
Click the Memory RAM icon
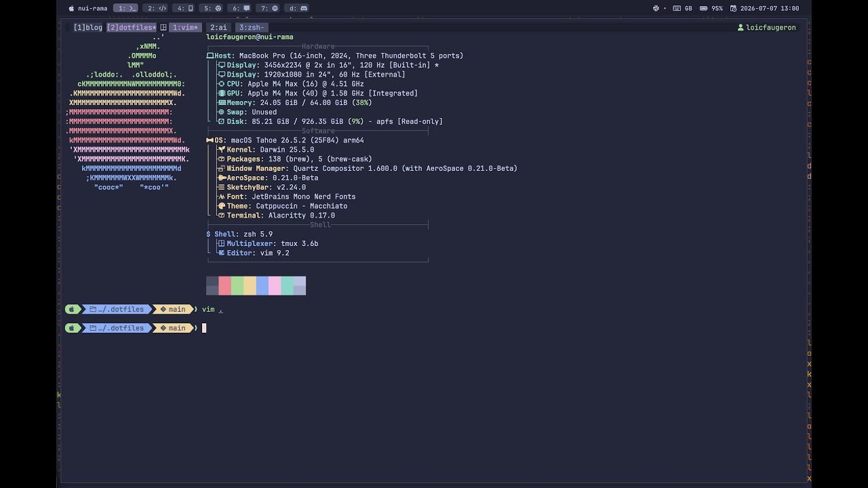222,103
